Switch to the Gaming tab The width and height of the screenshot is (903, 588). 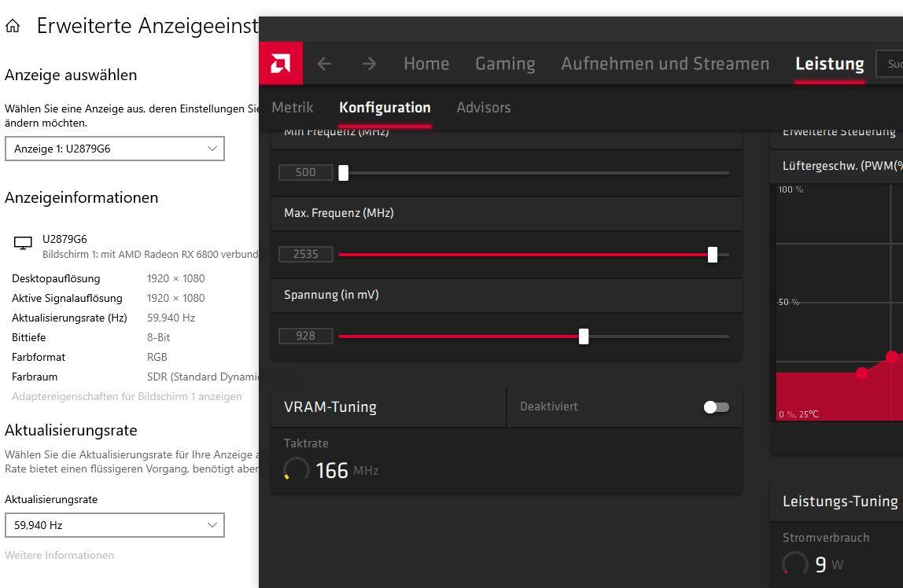pos(505,64)
